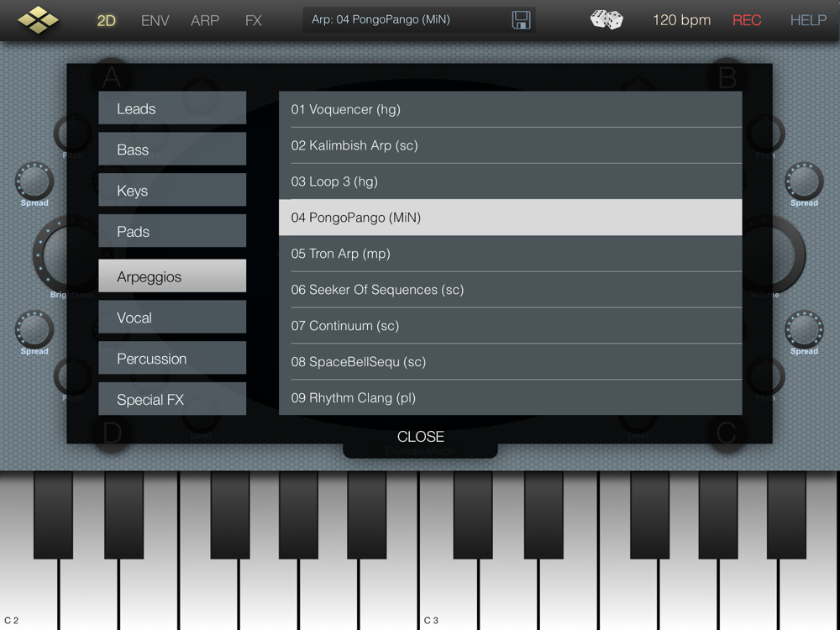This screenshot has width=840, height=630.
Task: Load preset 03 Loop 3 (hg)
Action: tap(511, 181)
